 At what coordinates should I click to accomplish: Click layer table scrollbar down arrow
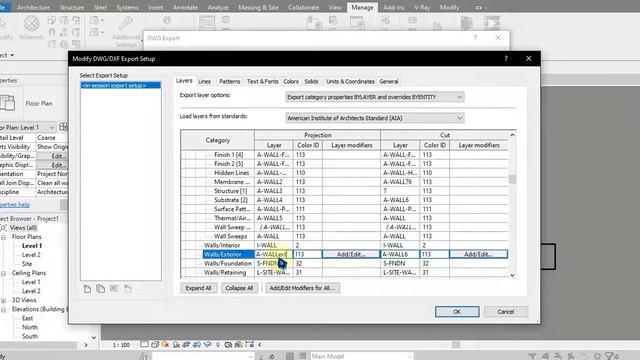coord(512,276)
